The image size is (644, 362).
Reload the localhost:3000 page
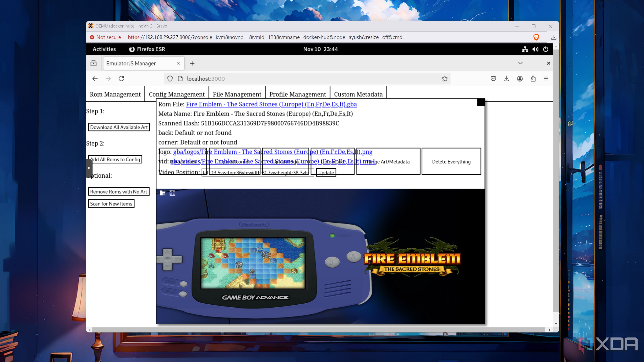(x=121, y=79)
